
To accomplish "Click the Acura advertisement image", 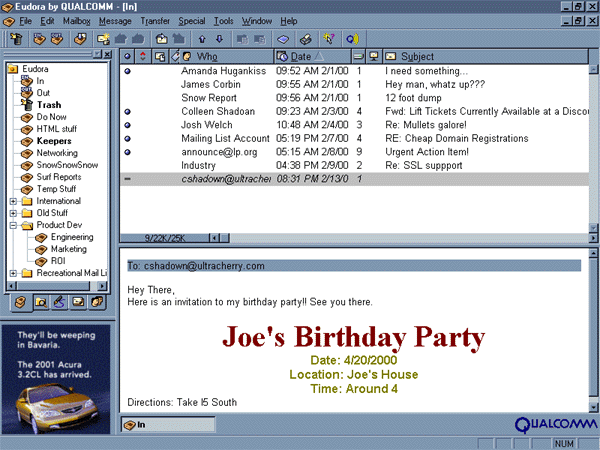I will (x=56, y=379).
